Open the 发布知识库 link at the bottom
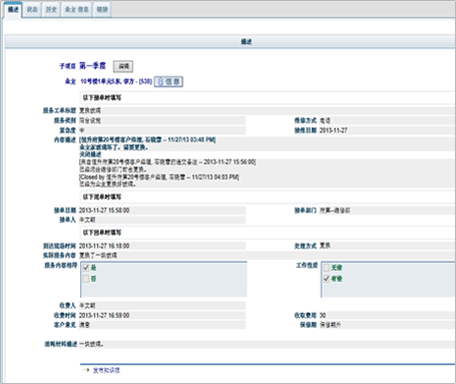 (x=106, y=370)
